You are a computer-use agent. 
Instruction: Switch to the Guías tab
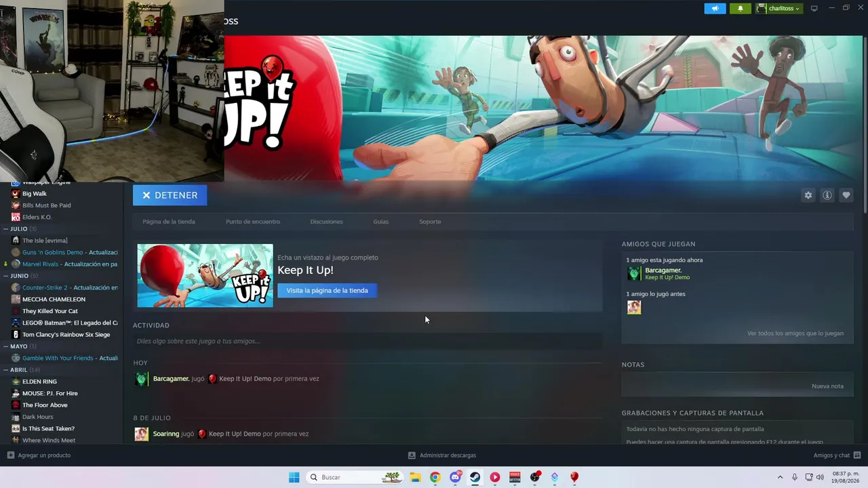[x=381, y=222]
